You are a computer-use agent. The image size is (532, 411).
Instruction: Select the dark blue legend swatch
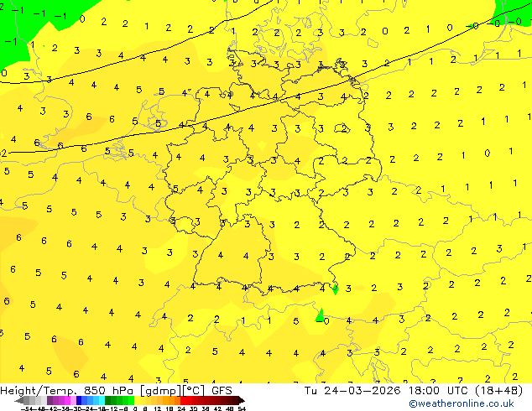pos(79,400)
